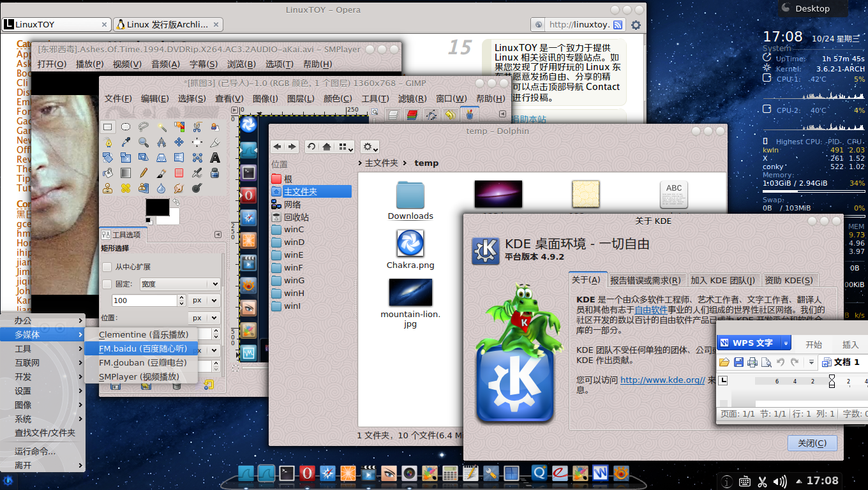This screenshot has width=868, height=490.
Task: Select the Rectangle Select tool in GIMP
Action: (x=108, y=127)
